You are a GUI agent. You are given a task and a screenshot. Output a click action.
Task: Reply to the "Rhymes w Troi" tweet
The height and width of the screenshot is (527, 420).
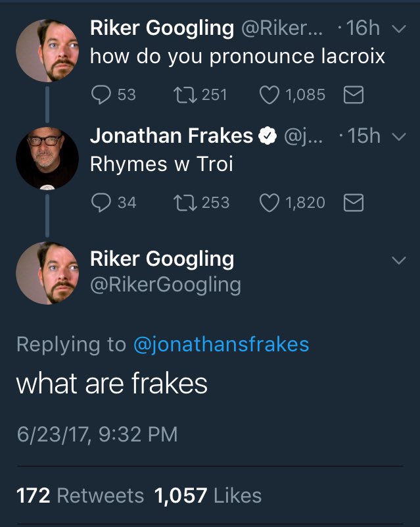pyautogui.click(x=101, y=203)
